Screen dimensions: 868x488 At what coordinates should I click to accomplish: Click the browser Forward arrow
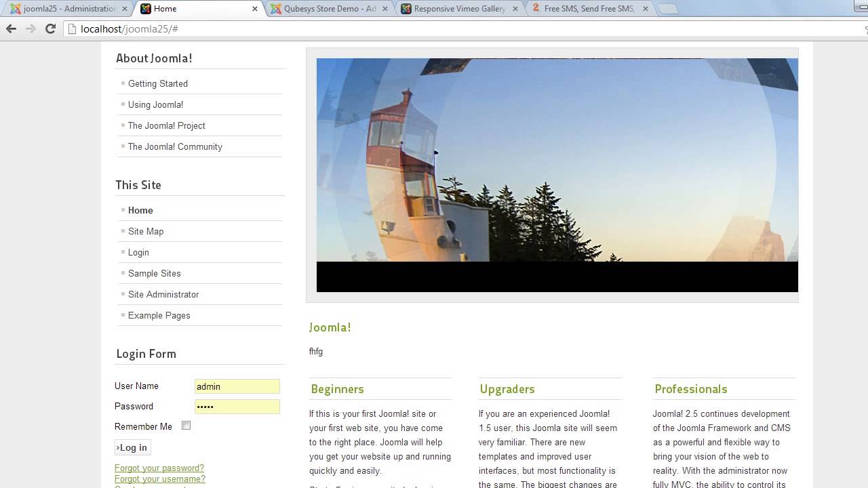click(31, 28)
